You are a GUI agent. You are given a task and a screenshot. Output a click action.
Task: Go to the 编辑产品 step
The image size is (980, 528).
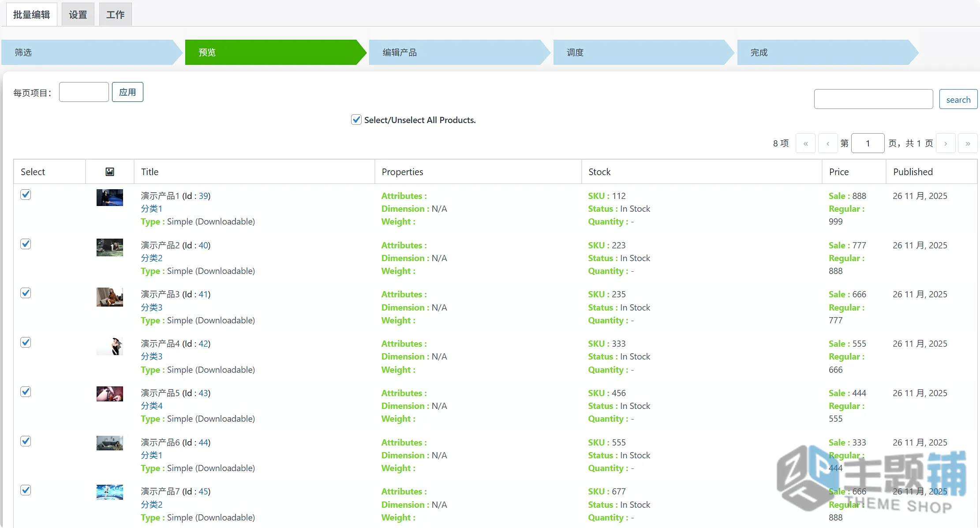460,52
